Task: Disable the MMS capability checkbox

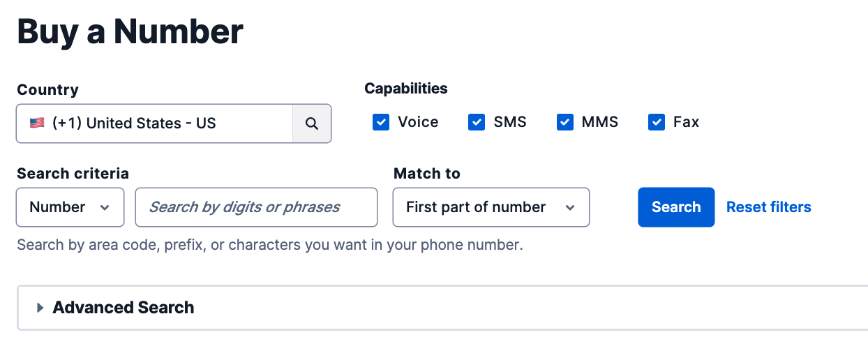Action: click(564, 123)
